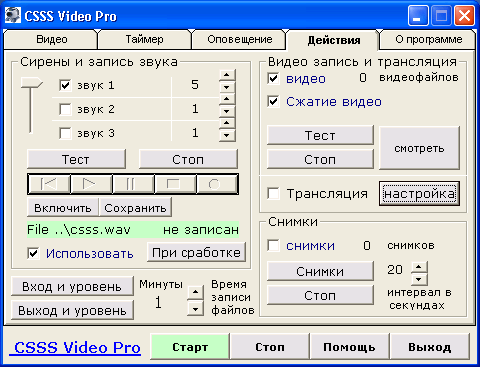The image size is (480, 367).
Task: Increase Минуты value with up arrow
Action: point(196,292)
